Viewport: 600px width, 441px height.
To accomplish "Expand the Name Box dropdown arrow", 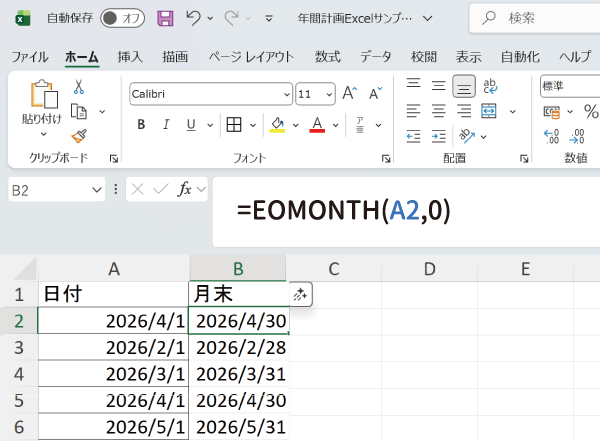I will tap(97, 189).
